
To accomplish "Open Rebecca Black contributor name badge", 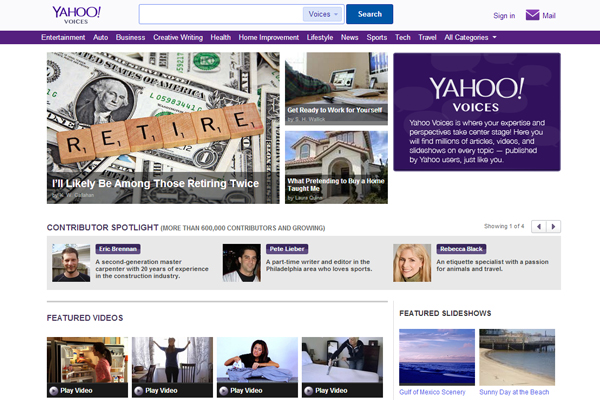I will tap(461, 249).
